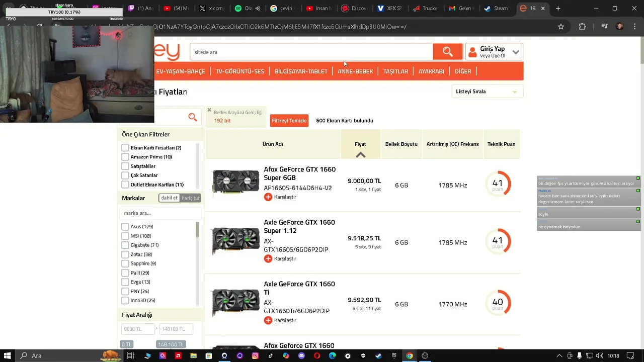Check the Amazon Prime filter
Screen dimensions: 644x362
(125, 157)
